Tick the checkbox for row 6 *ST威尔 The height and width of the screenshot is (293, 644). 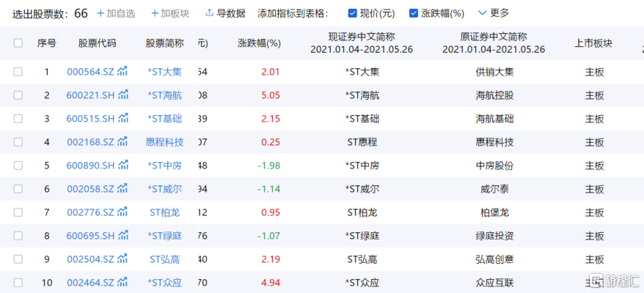(x=18, y=189)
